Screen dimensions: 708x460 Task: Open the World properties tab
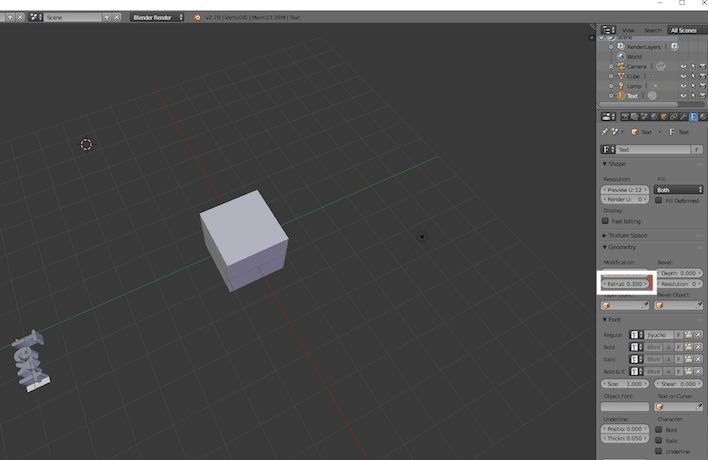[x=654, y=116]
